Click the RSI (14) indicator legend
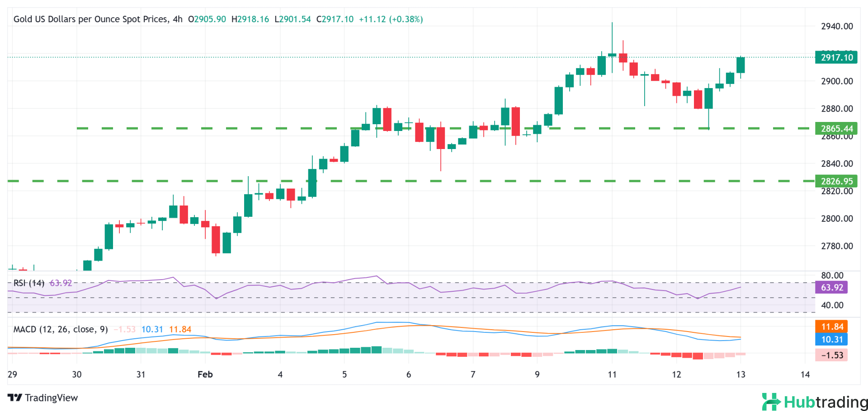This screenshot has width=868, height=411. [x=29, y=283]
